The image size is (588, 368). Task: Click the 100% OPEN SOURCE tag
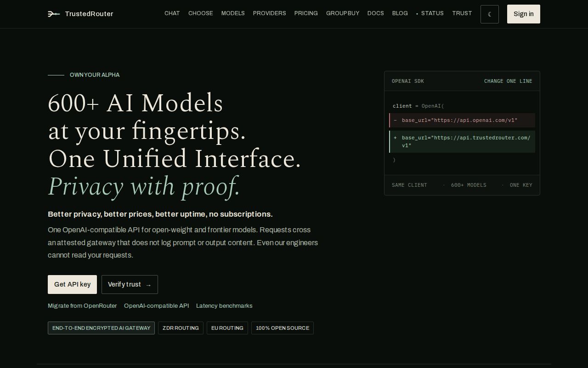tap(283, 328)
